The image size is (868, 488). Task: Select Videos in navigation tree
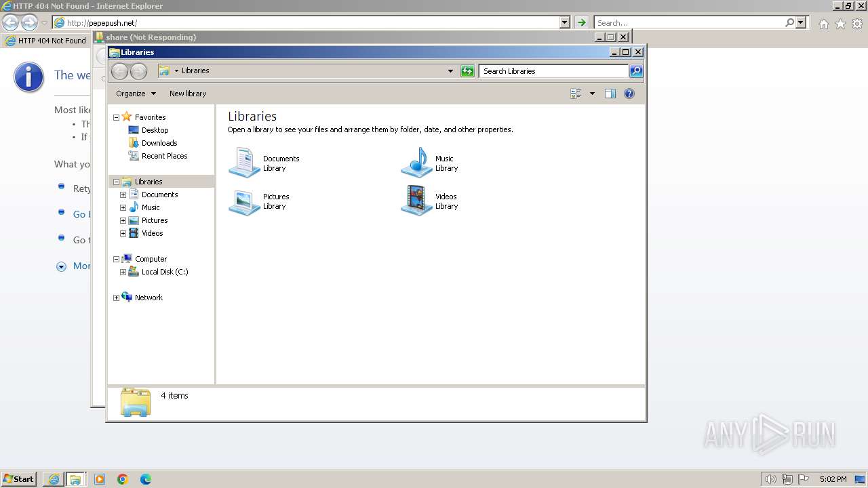152,233
